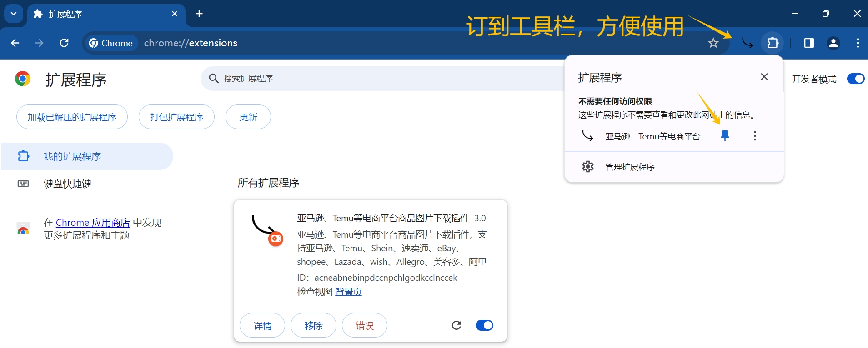
Task: Click the keyboard icon in sidebar
Action: tap(23, 184)
